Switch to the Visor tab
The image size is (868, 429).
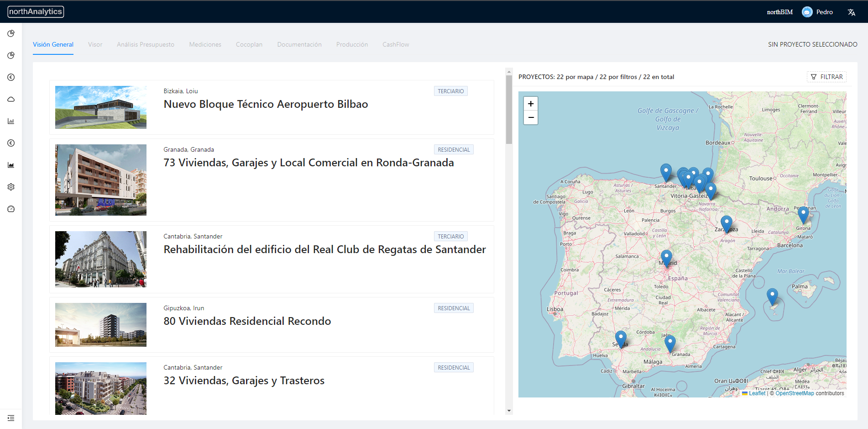[95, 44]
